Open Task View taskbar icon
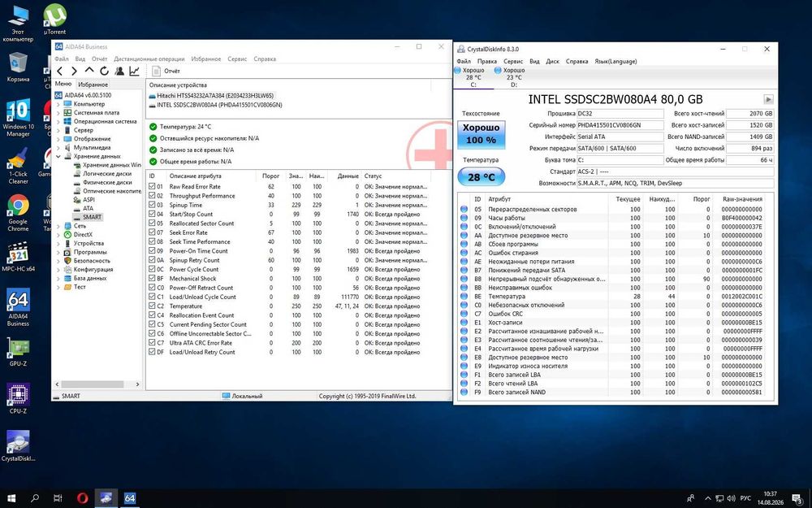812x508 pixels. pos(58,498)
